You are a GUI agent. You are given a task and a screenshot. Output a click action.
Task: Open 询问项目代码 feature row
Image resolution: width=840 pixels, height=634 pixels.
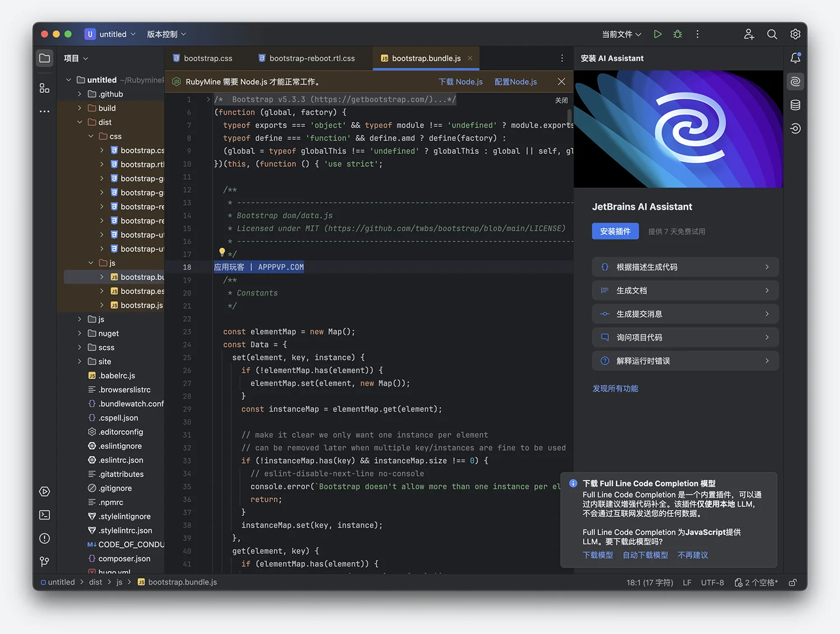(685, 338)
